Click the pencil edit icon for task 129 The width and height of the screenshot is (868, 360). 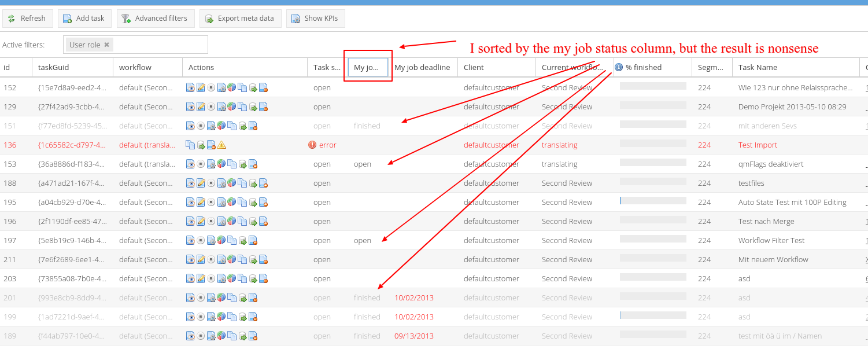(201, 107)
